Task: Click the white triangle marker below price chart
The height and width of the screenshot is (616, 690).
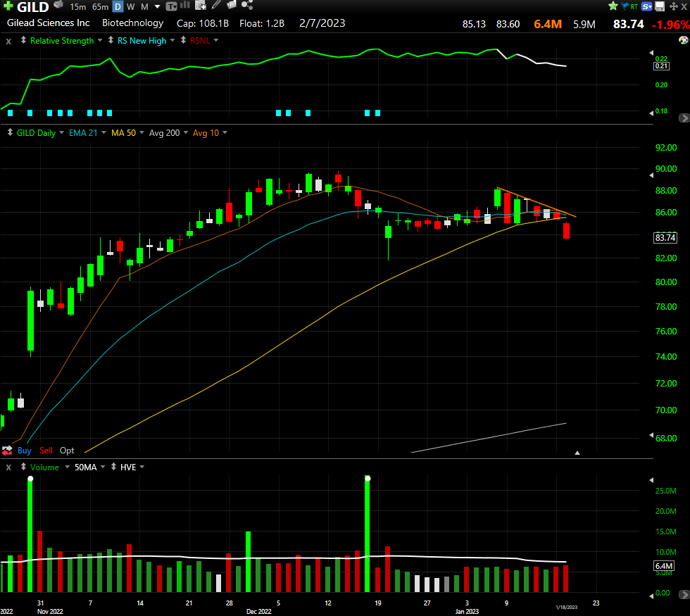Action: (577, 452)
